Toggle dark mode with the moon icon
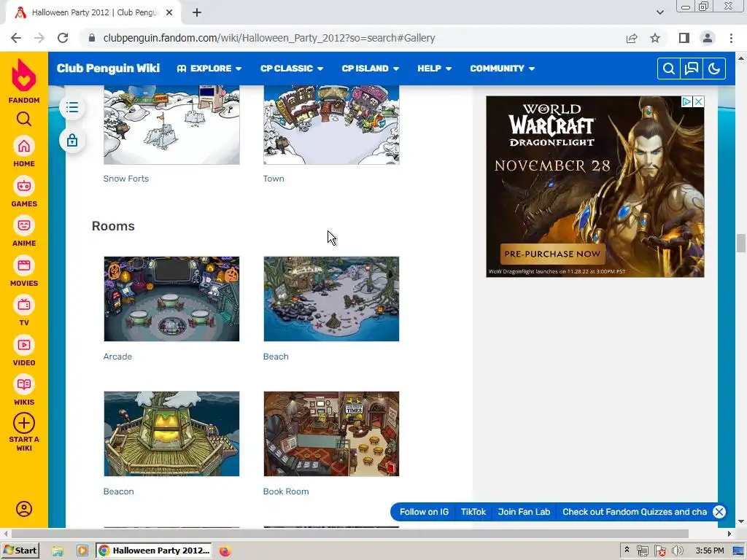747x560 pixels. pyautogui.click(x=714, y=69)
